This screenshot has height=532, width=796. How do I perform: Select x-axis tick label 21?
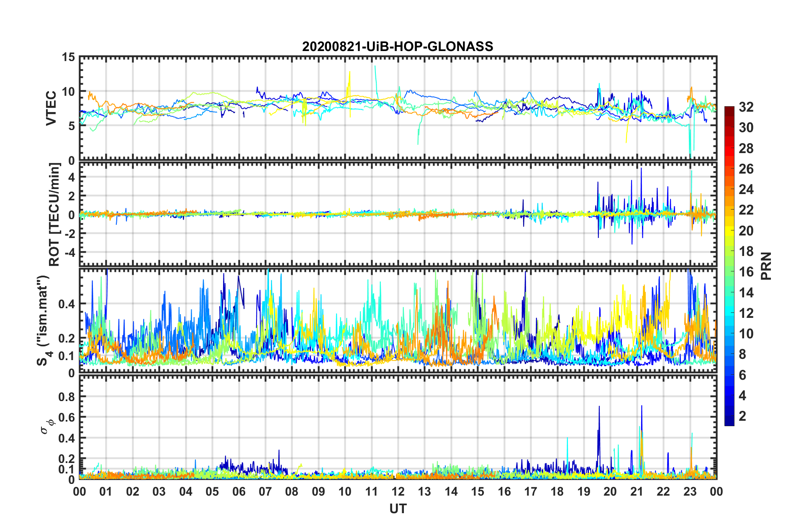637,491
